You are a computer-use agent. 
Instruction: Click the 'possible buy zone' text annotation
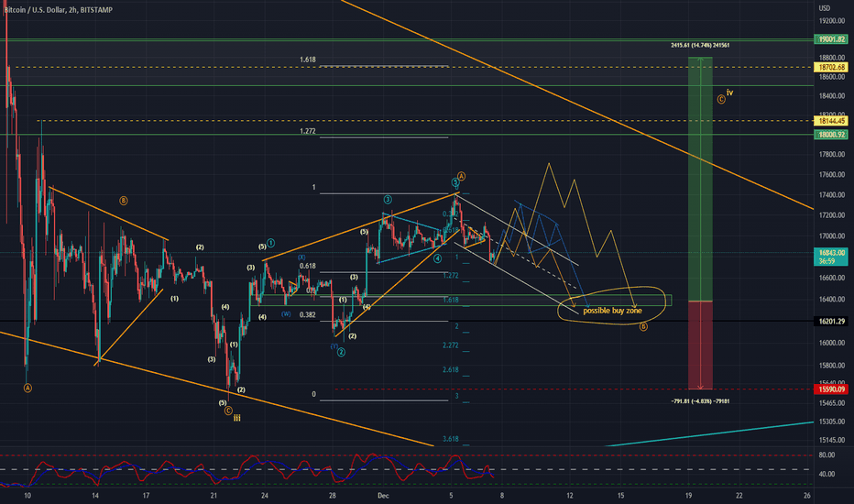click(x=612, y=311)
